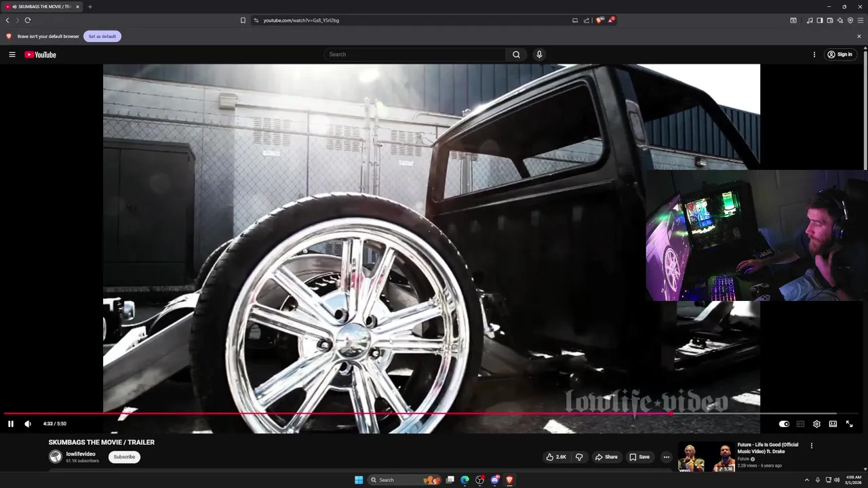Toggle the Brave sidebar panel
The height and width of the screenshot is (488, 868).
[x=820, y=20]
